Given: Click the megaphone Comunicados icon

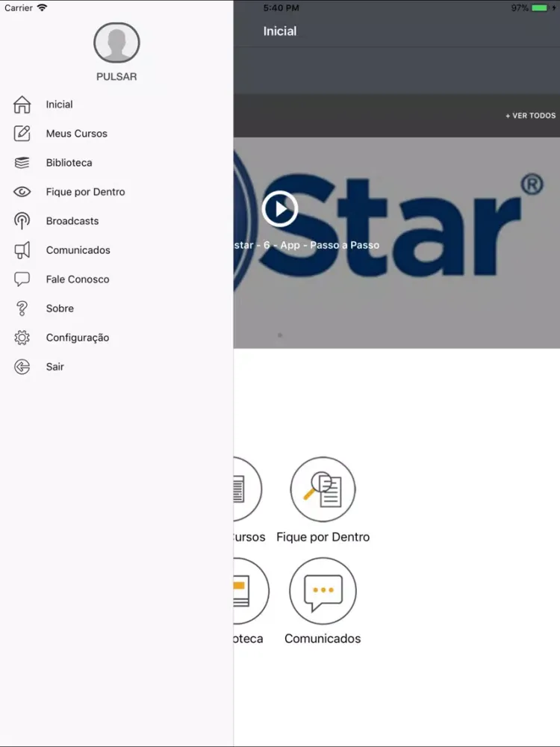Looking at the screenshot, I should [22, 250].
